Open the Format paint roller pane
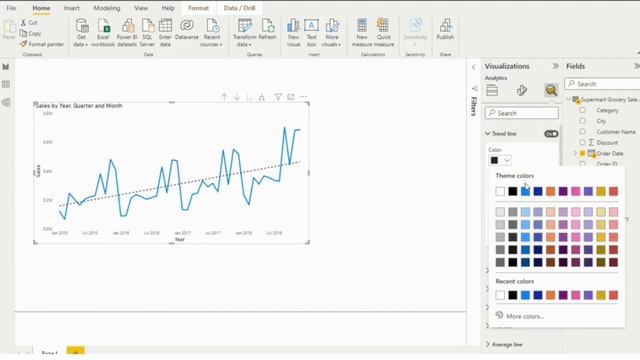This screenshot has width=640, height=360. (522, 90)
